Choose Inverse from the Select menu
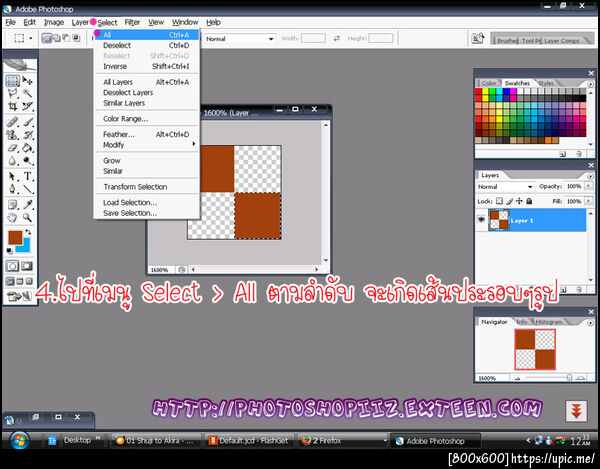Screen dimensions: 600x469 coord(147,66)
